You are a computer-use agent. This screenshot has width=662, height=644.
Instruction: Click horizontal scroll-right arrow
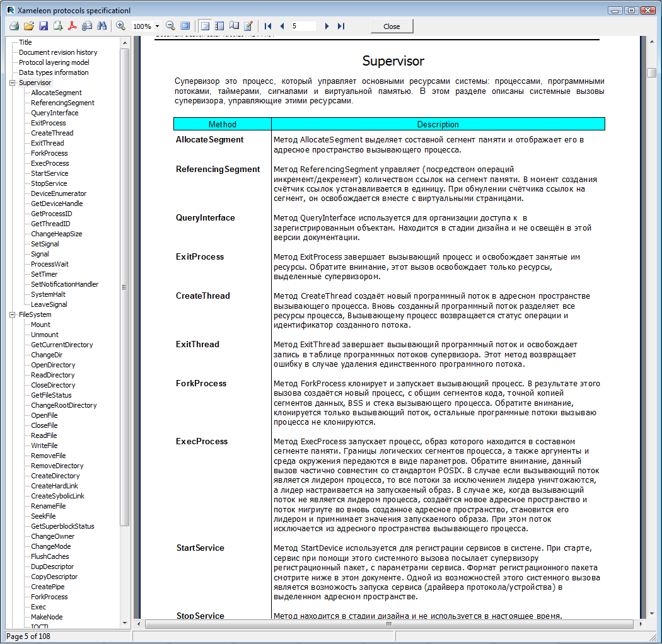tap(641, 624)
